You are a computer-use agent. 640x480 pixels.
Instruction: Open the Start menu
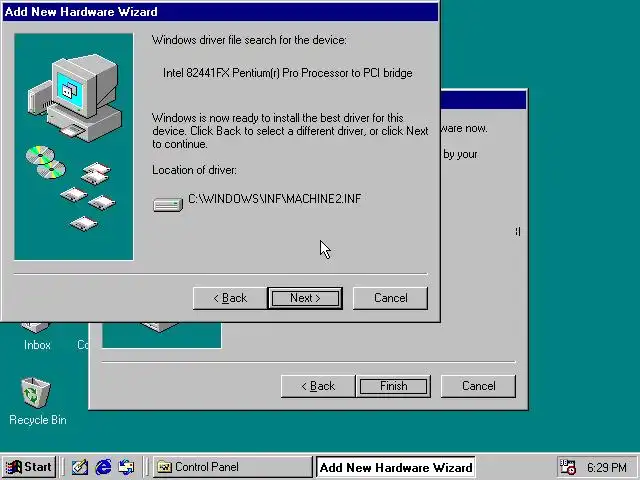tap(29, 467)
